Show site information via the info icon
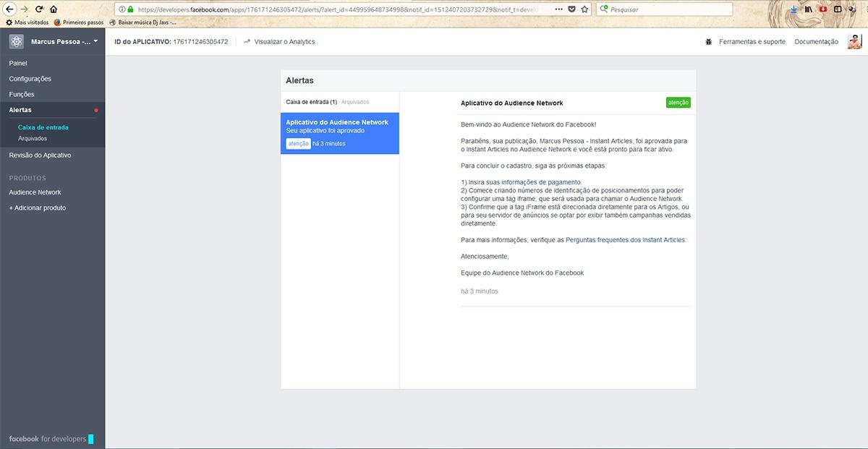The width and height of the screenshot is (868, 449). point(122,9)
